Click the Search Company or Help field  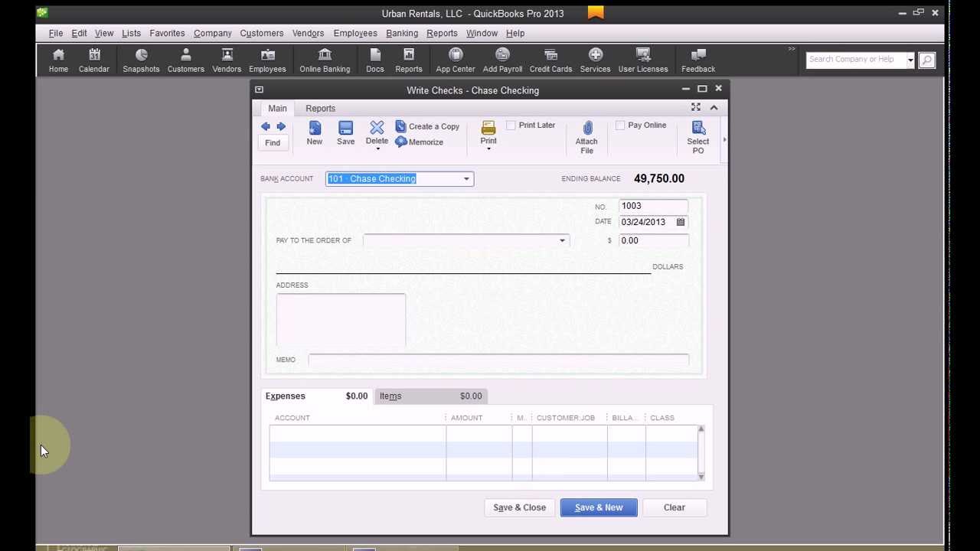tap(856, 60)
